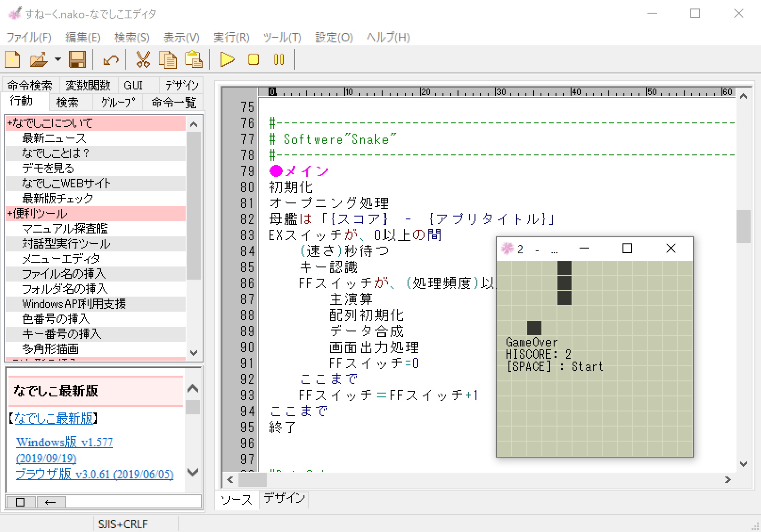This screenshot has width=761, height=532.
Task: Open the ブラウザ版 v3.0.61 link
Action: click(94, 474)
